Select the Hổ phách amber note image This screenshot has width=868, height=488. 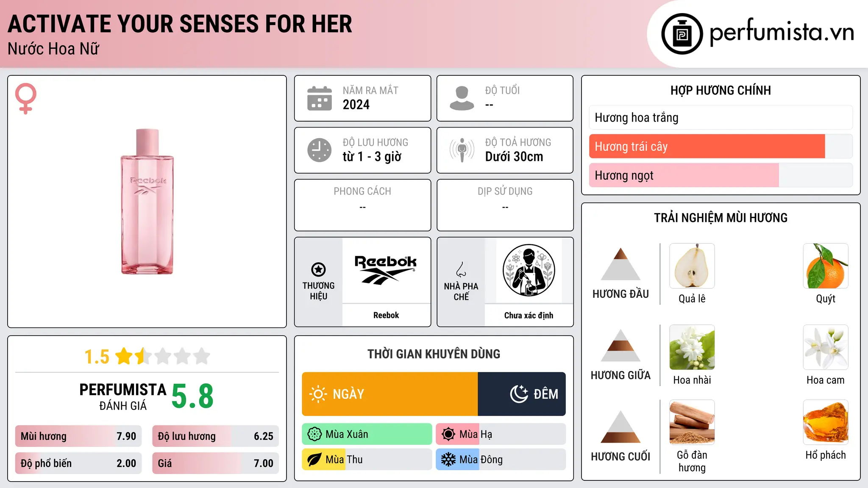pos(826,422)
